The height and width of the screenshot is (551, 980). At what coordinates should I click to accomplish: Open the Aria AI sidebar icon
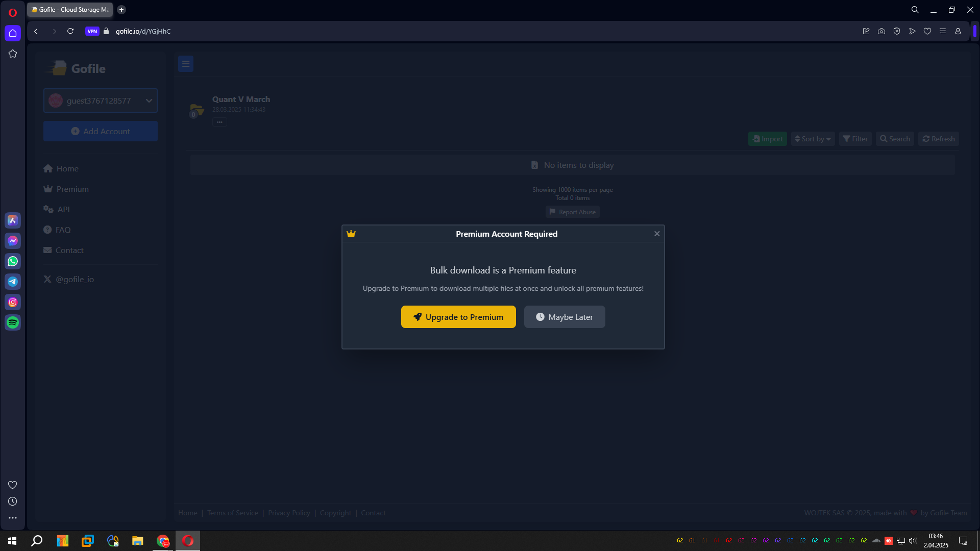(x=13, y=220)
